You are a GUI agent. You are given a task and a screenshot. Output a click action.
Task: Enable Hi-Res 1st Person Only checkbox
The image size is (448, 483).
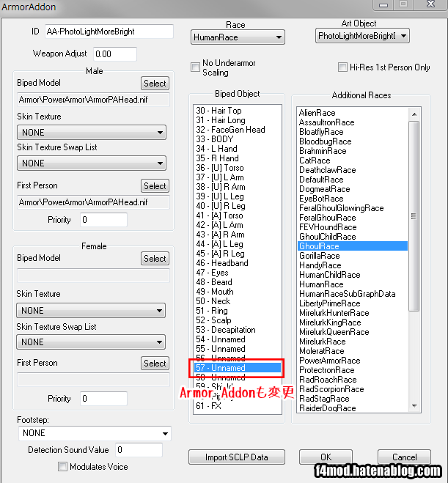(342, 67)
